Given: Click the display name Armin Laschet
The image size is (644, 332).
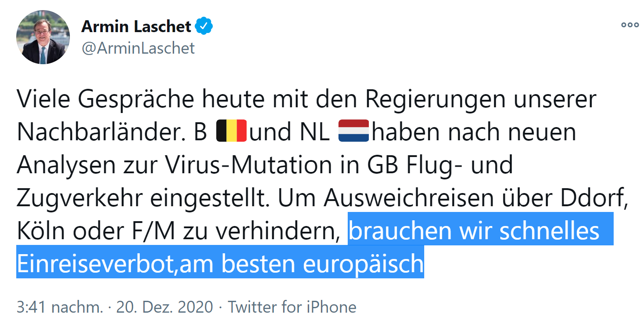Looking at the screenshot, I should click(136, 26).
